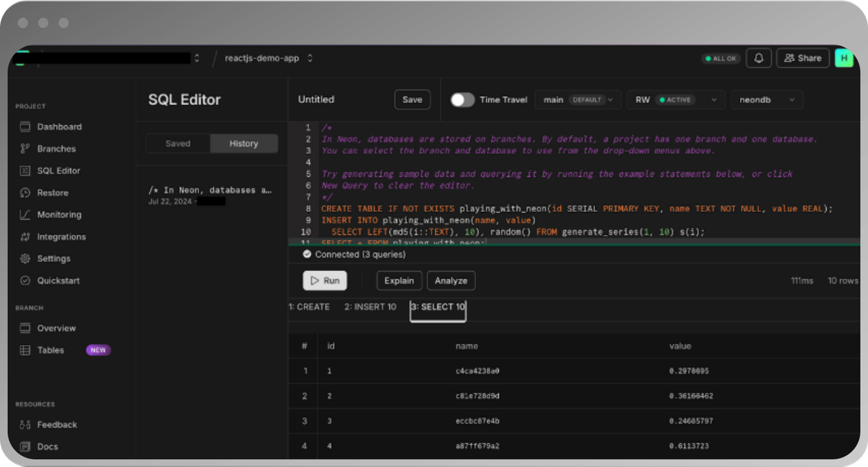The width and height of the screenshot is (868, 467).
Task: Click the cell c81e728d9d
Action: click(477, 396)
